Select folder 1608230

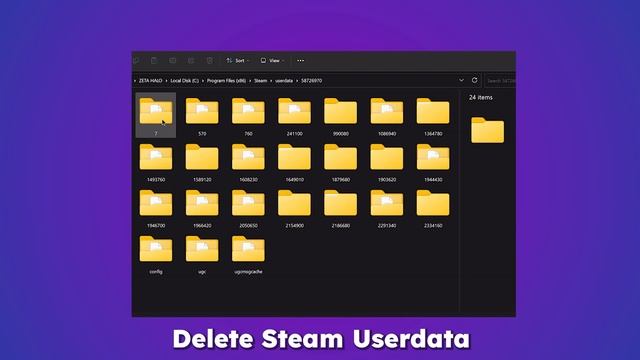tap(248, 162)
